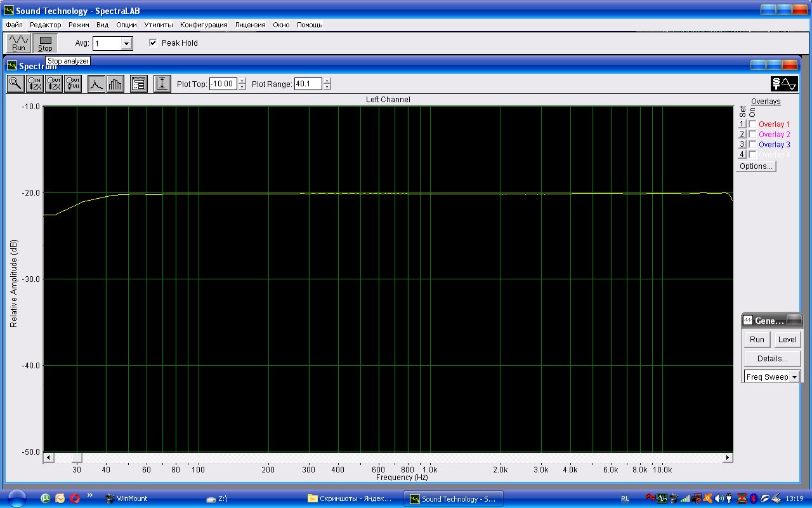Click the vertical autoscale icon
Screen dimensions: 812x508
[162, 84]
